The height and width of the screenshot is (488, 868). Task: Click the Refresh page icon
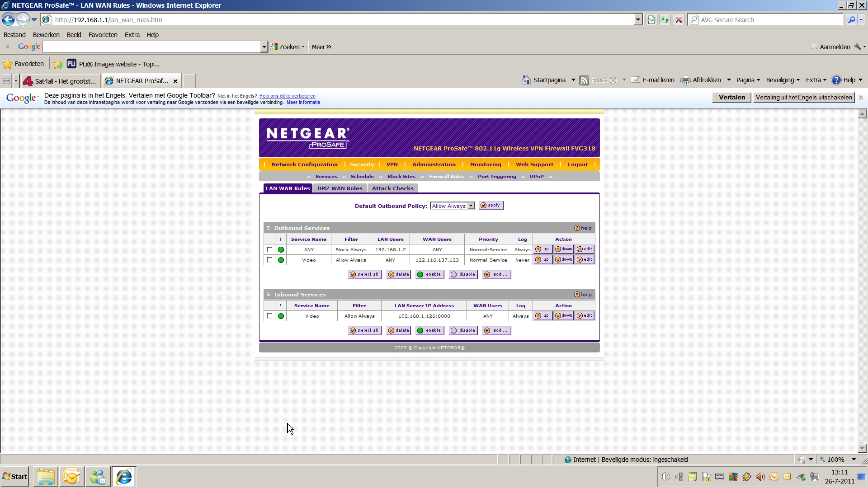tap(665, 20)
